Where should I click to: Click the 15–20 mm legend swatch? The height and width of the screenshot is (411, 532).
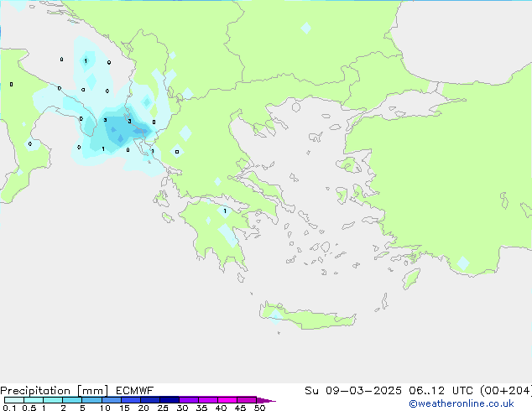[130, 400]
